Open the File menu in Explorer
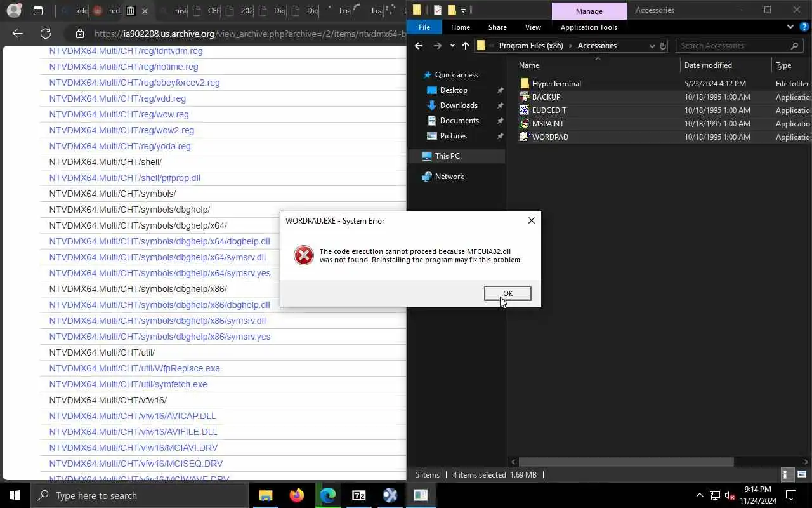Viewport: 812px width, 508px height. pyautogui.click(x=424, y=27)
